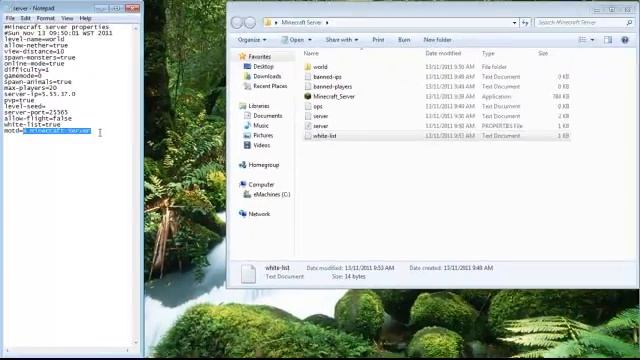Viewport: 640px width, 360px height.
Task: Select Favorites in the navigation pane
Action: coord(260,57)
